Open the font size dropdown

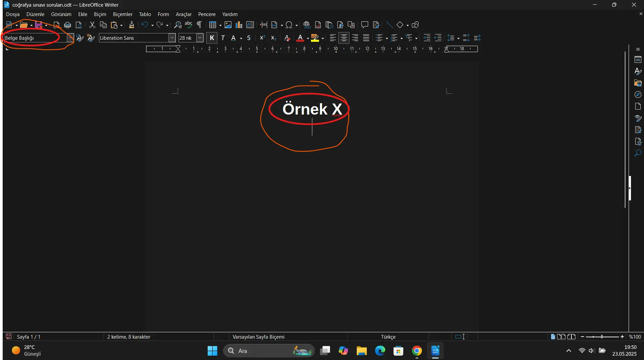[200, 38]
